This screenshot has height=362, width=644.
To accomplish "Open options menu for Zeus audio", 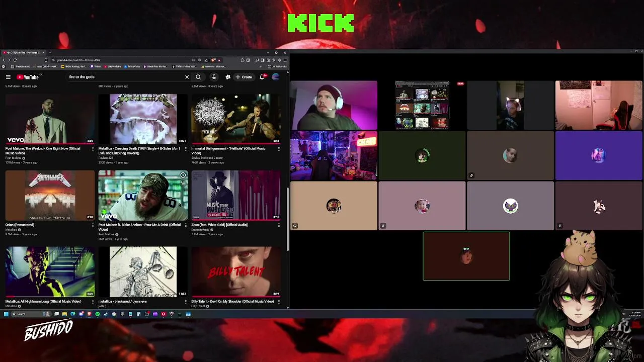I will (279, 225).
